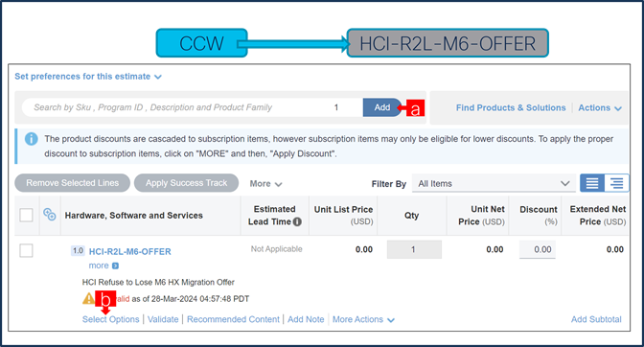
Task: Open the More Actions dropdown for the line
Action: point(363,319)
